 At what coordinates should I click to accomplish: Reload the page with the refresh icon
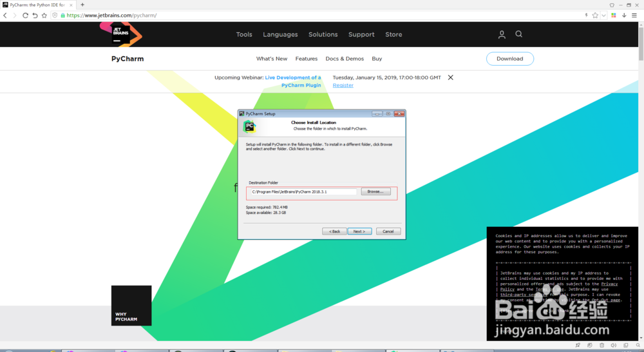pos(25,15)
